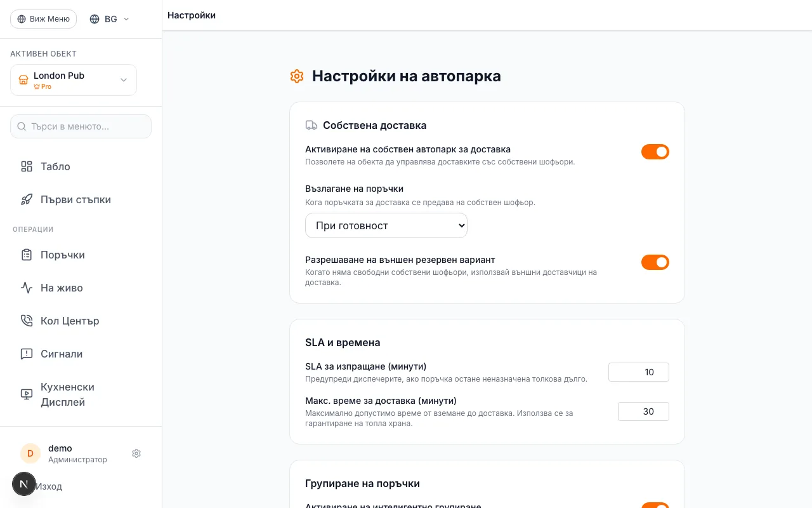Screen dimensions: 812x508
Task: Click the Групиране на поръчки heading
Action: [362, 483]
